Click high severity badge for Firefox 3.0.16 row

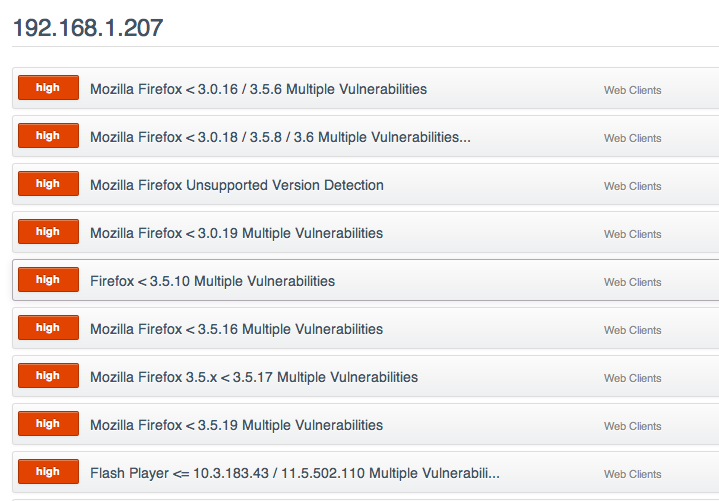pos(48,88)
